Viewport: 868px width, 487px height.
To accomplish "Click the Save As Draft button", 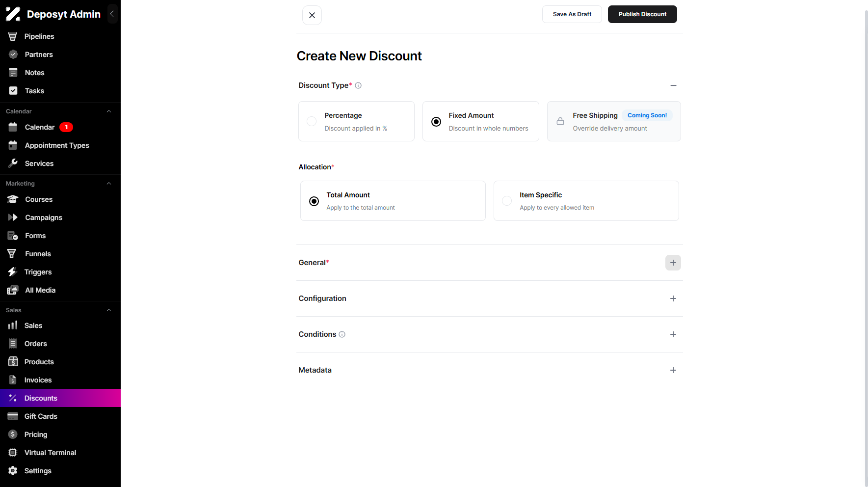I will click(572, 14).
